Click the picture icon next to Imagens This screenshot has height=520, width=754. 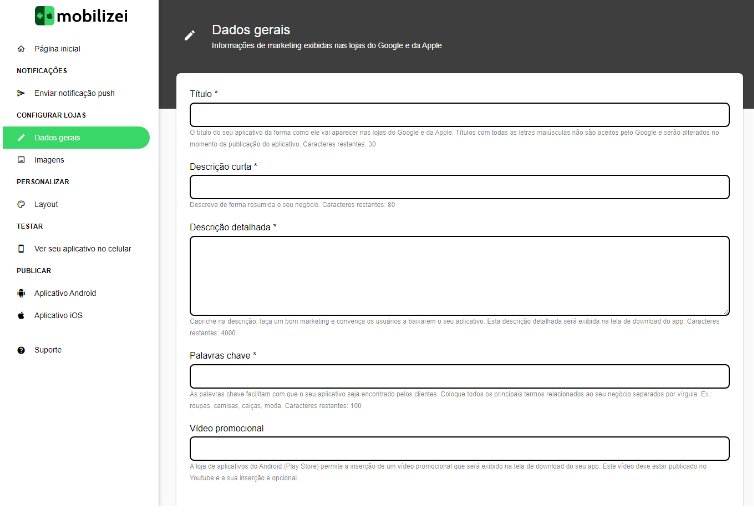pyautogui.click(x=21, y=160)
